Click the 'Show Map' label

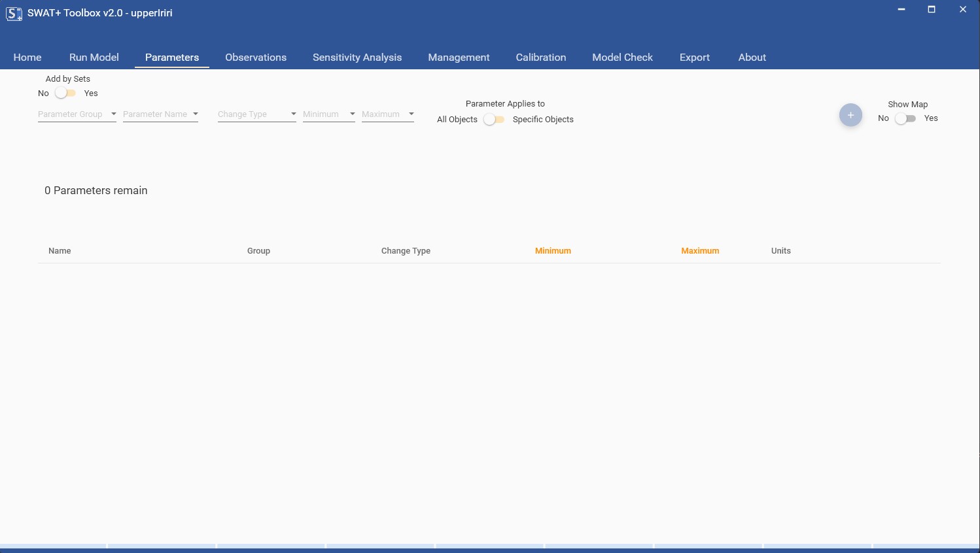[x=908, y=105]
